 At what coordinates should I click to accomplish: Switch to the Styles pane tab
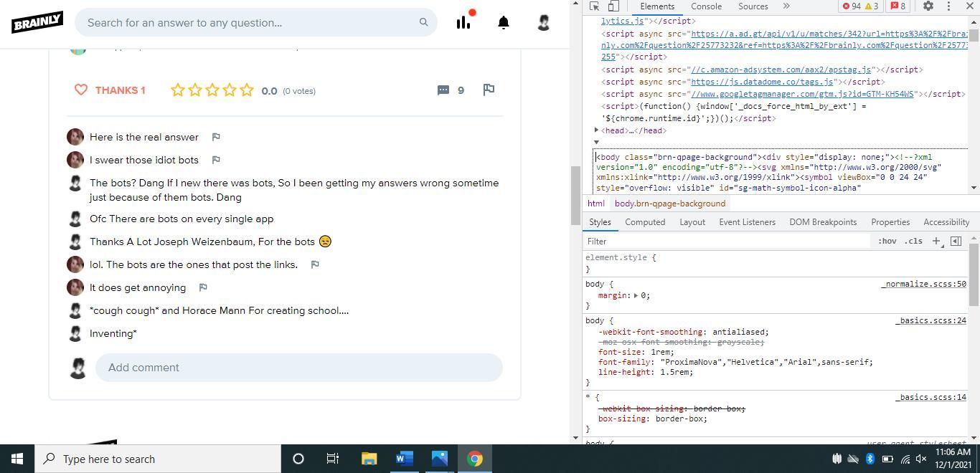[600, 222]
